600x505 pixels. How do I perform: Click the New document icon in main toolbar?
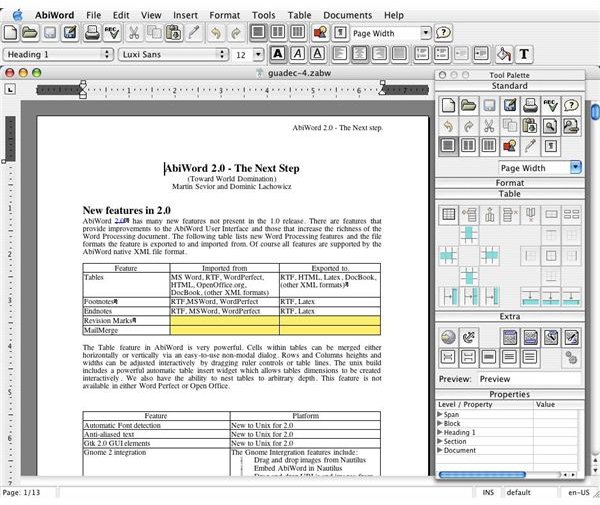point(10,33)
